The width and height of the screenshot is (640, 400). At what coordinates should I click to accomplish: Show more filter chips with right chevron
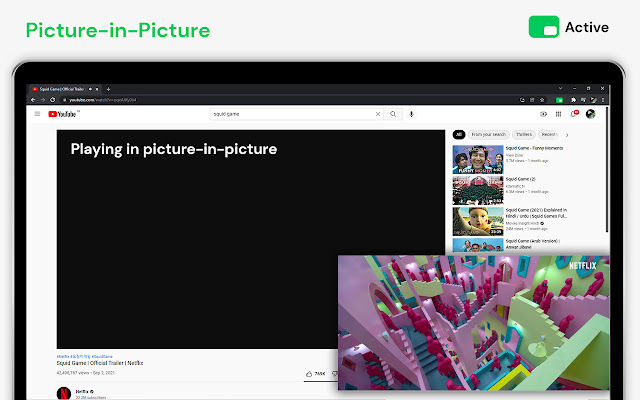[567, 135]
